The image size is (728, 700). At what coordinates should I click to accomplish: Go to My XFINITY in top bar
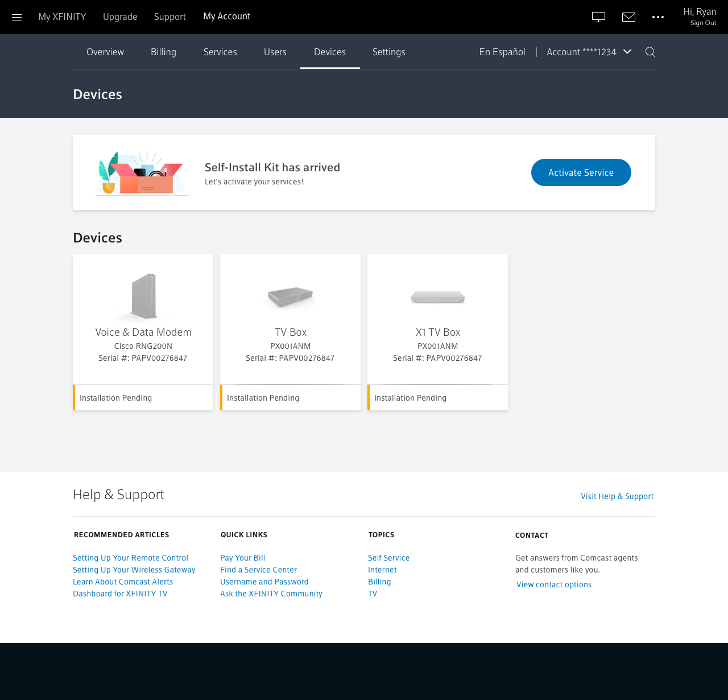coord(62,17)
